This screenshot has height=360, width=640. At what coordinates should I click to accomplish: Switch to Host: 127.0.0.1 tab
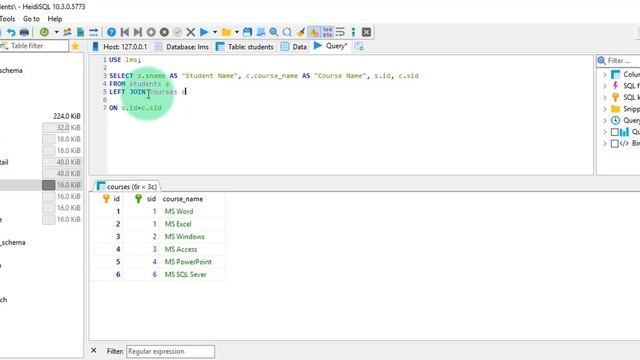point(120,47)
